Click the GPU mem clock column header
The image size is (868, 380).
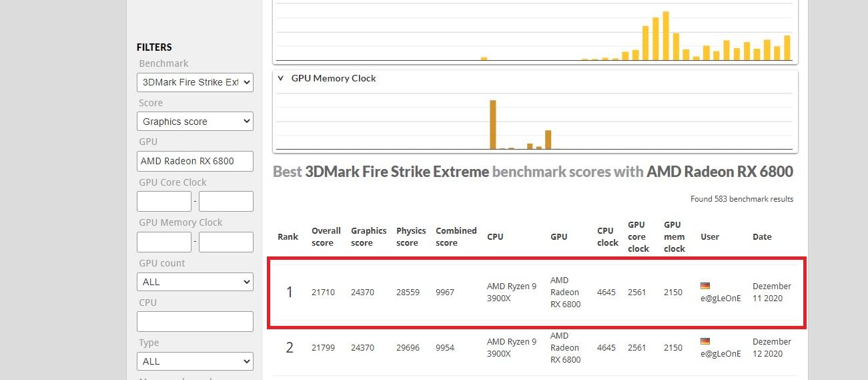[x=675, y=236]
